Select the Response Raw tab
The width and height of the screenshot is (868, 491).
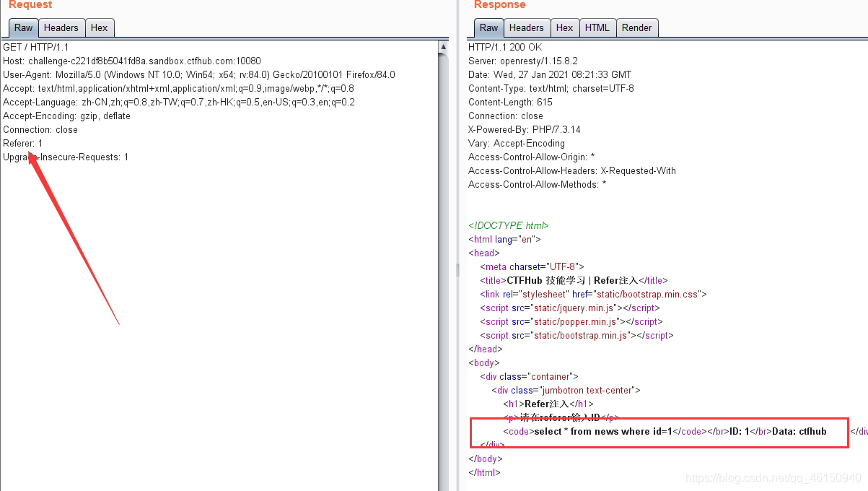pos(488,28)
